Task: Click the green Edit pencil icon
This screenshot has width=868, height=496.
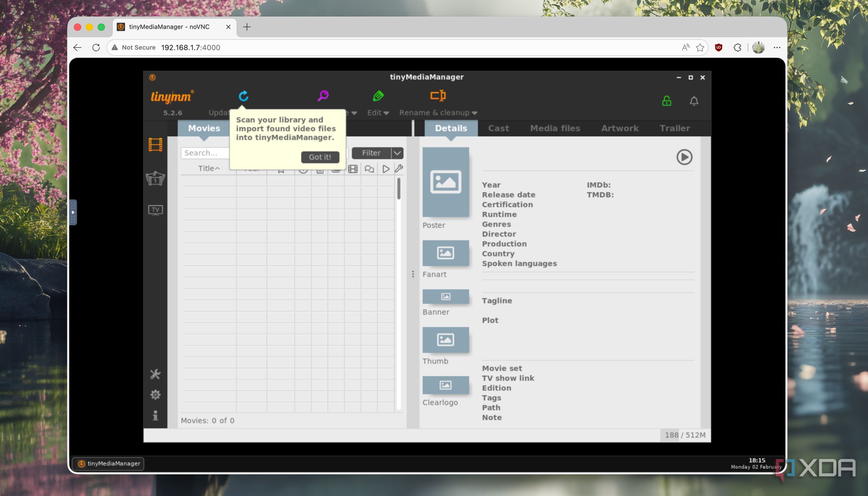Action: [x=378, y=96]
